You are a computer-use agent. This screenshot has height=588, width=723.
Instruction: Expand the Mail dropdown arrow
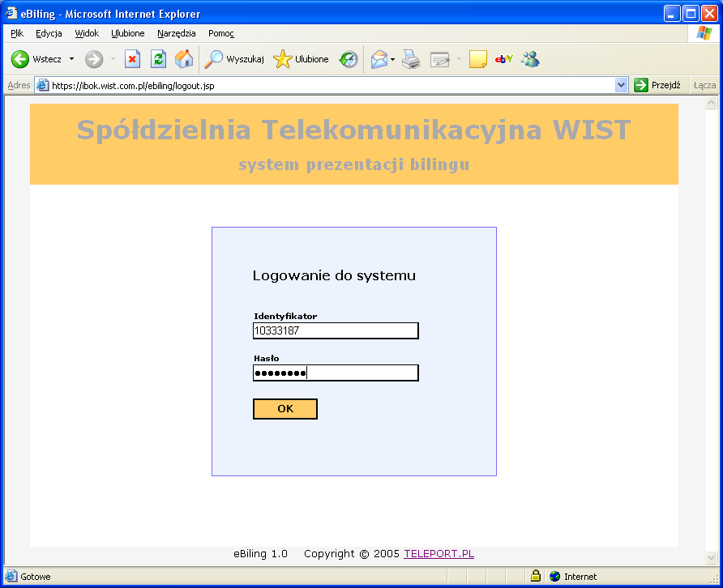392,59
